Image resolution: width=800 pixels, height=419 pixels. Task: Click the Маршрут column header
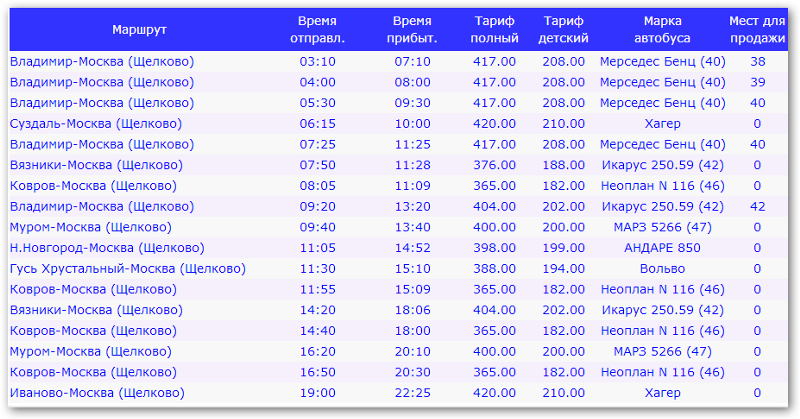coord(139,30)
